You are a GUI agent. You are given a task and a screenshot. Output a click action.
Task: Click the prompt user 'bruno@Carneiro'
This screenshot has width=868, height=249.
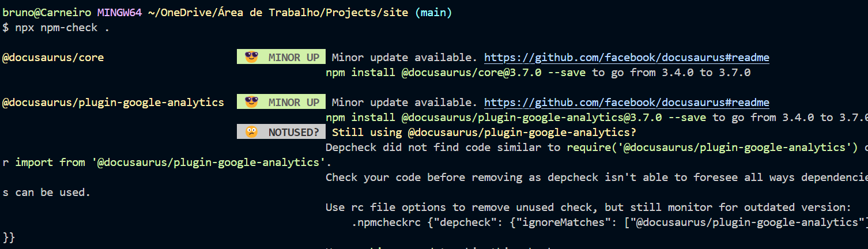(x=47, y=13)
